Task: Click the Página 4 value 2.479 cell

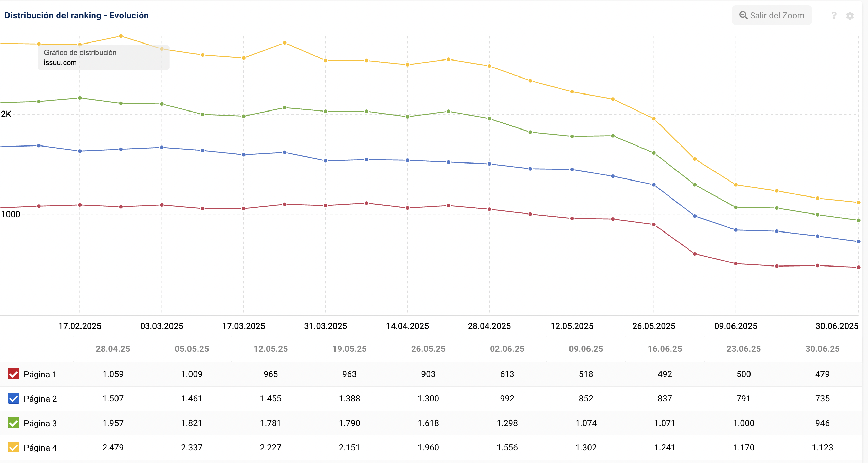Action: pos(113,447)
